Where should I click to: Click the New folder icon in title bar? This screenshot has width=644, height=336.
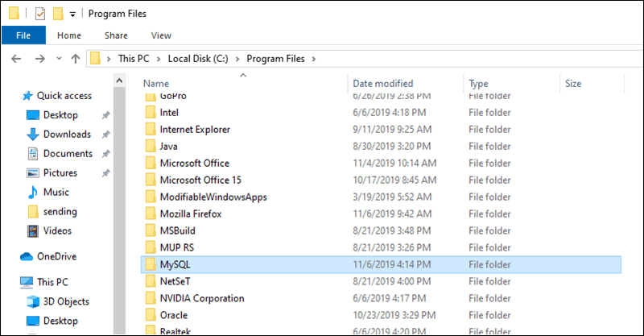pos(58,14)
